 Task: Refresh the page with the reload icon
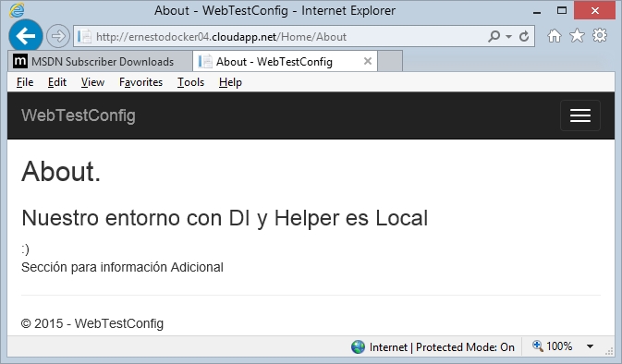(524, 36)
